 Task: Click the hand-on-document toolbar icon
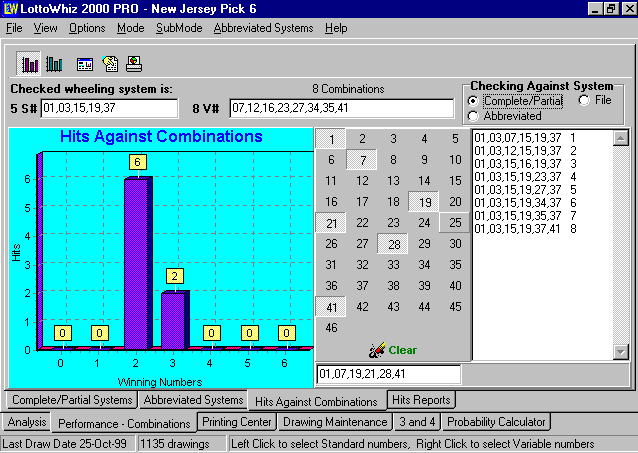(x=110, y=64)
